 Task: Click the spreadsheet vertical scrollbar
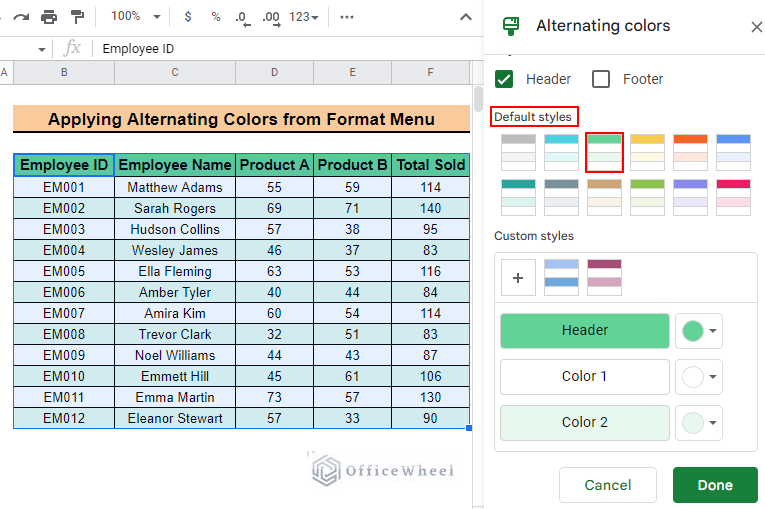pos(478,99)
